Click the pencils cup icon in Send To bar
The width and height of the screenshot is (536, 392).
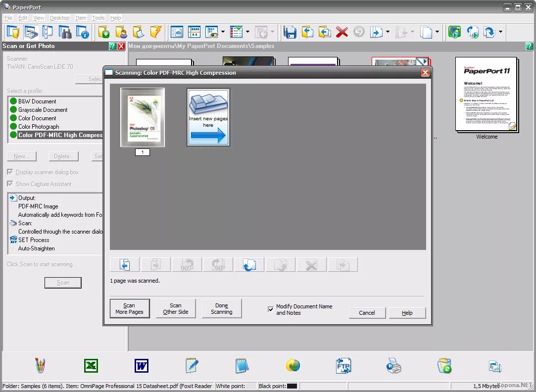41,366
